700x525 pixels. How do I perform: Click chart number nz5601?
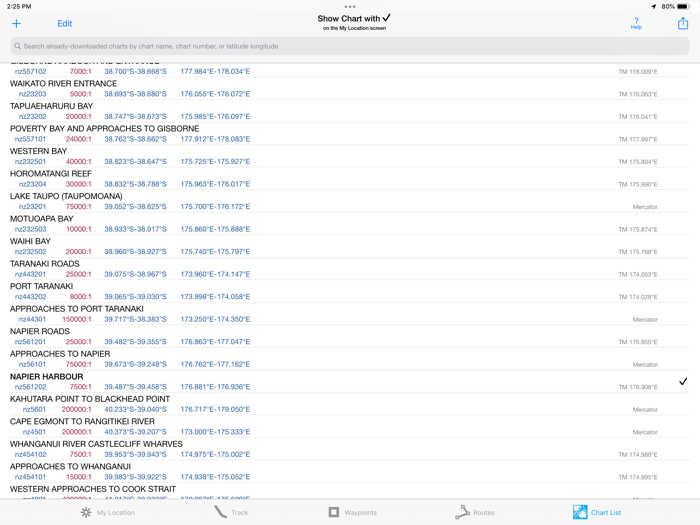34,409
